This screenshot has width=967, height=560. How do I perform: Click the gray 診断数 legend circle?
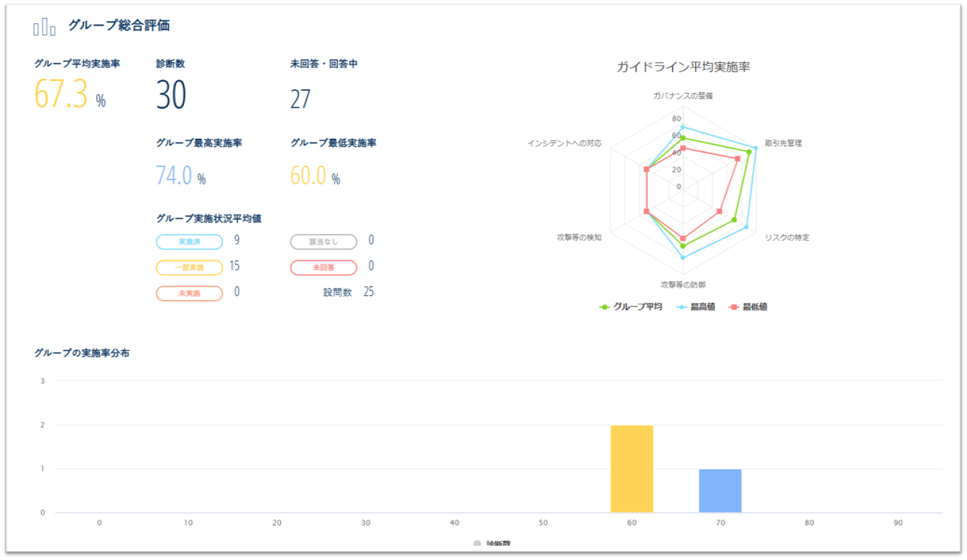point(477,543)
